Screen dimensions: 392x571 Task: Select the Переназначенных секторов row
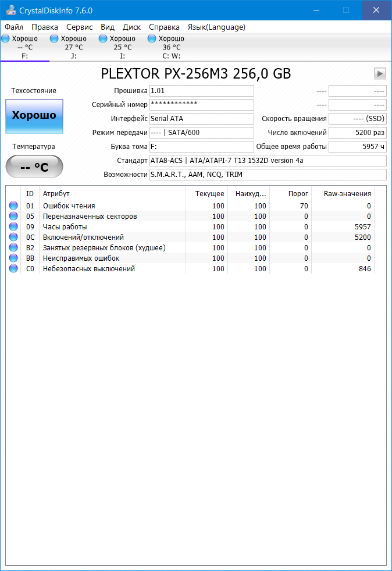tap(190, 217)
